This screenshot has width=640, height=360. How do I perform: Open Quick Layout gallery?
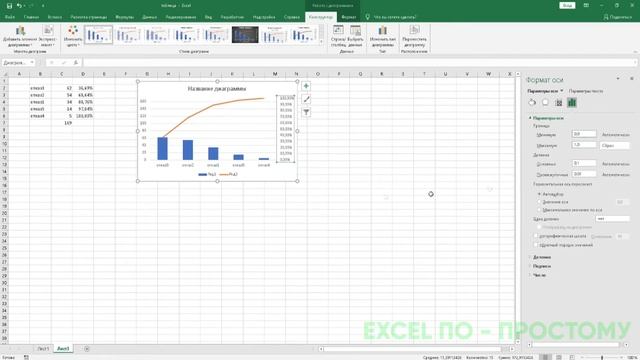click(x=48, y=36)
